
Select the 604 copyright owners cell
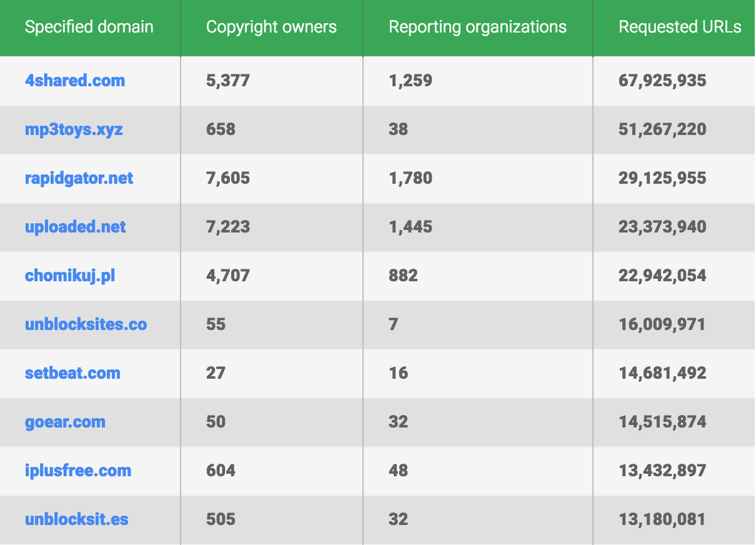pos(220,471)
